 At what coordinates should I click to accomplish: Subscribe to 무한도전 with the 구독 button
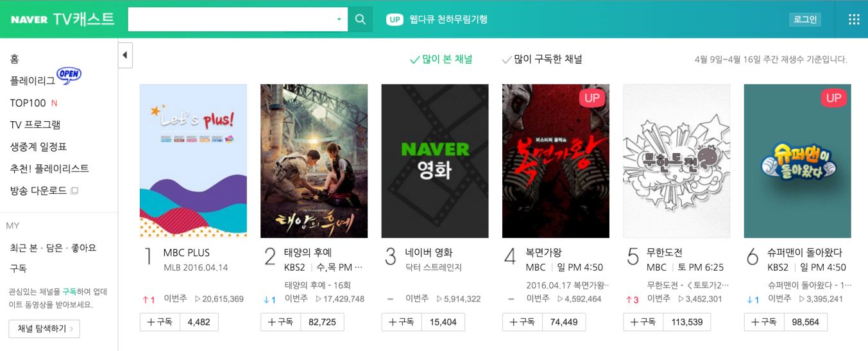point(643,322)
